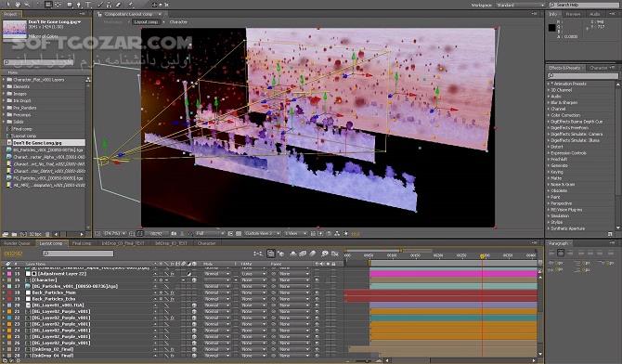Select Final comp item in Project panel
622x364 pixels.
pyautogui.click(x=22, y=129)
